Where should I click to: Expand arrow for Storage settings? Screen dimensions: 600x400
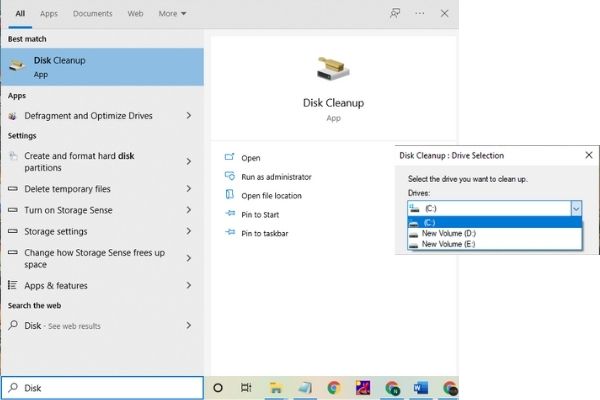pyautogui.click(x=189, y=232)
